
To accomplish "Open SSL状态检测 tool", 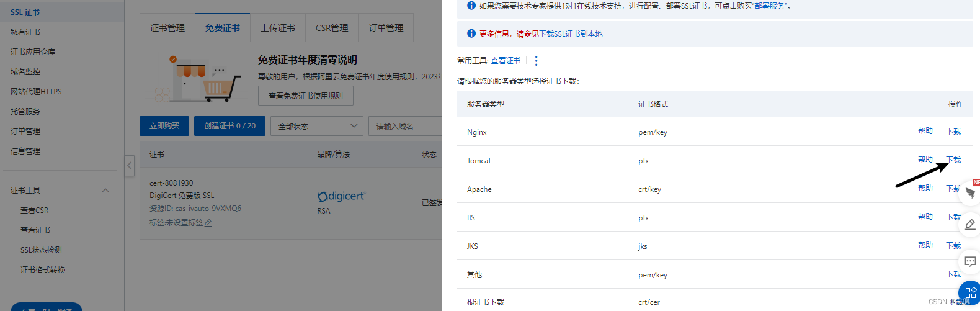I will coord(41,250).
